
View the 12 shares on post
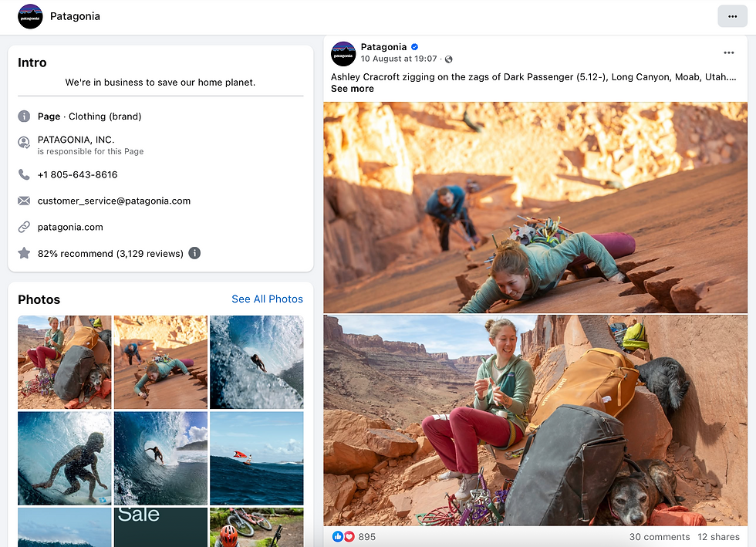tap(718, 537)
